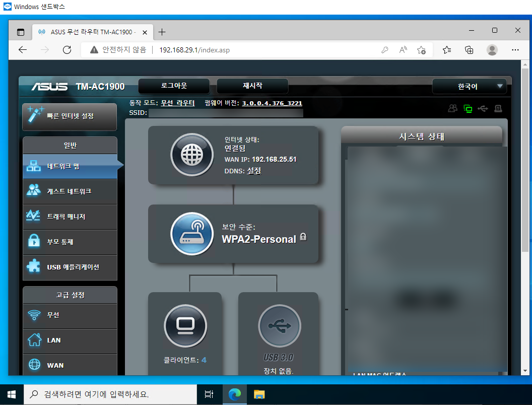The width and height of the screenshot is (532, 405).
Task: Refresh the router page
Action: 67,50
